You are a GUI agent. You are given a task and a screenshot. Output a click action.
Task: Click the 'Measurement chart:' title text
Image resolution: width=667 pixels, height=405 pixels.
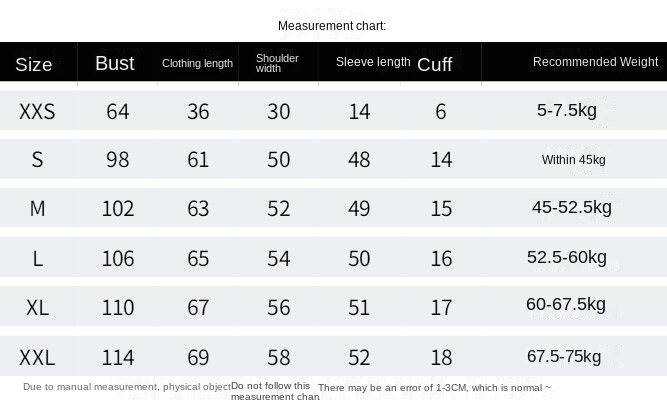coord(332,26)
